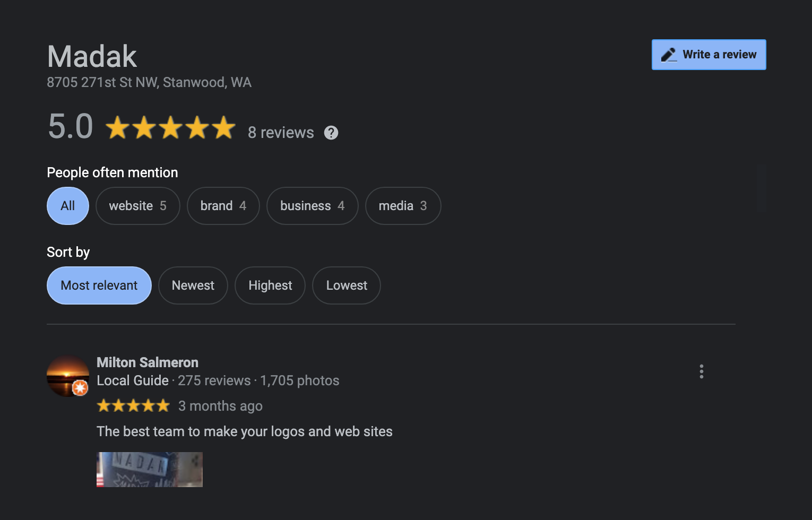Filter reviews mentioning brand
Image resolution: width=812 pixels, height=520 pixels.
click(x=223, y=206)
